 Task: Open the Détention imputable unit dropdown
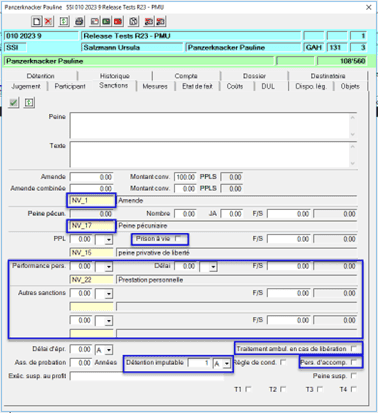click(x=227, y=363)
